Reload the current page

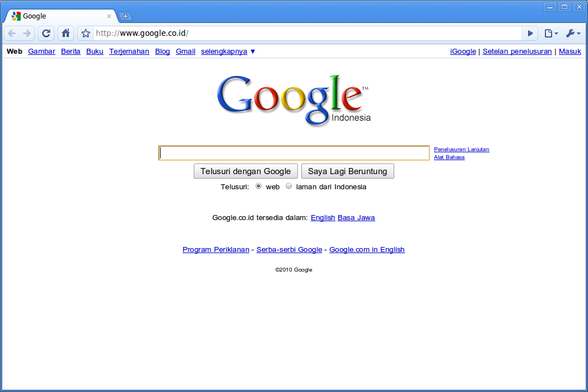(46, 33)
